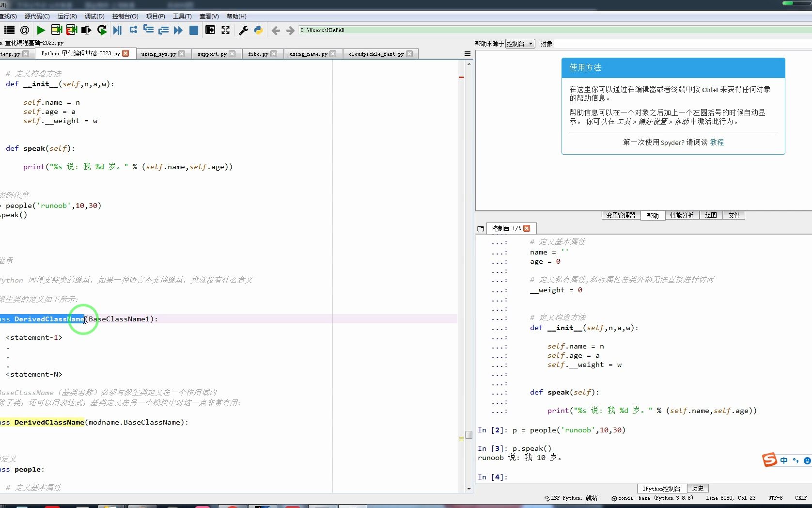
Task: Start debugging the file
Action: (x=117, y=30)
